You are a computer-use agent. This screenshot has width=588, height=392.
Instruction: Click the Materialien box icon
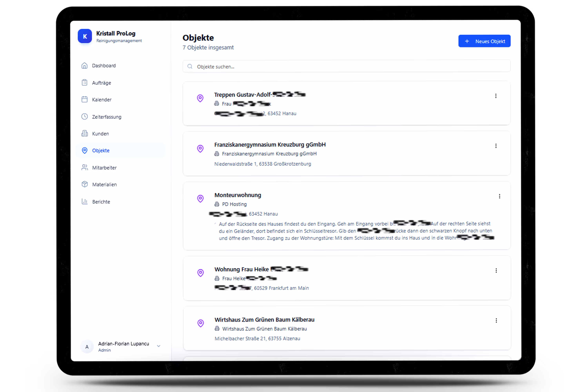click(84, 184)
